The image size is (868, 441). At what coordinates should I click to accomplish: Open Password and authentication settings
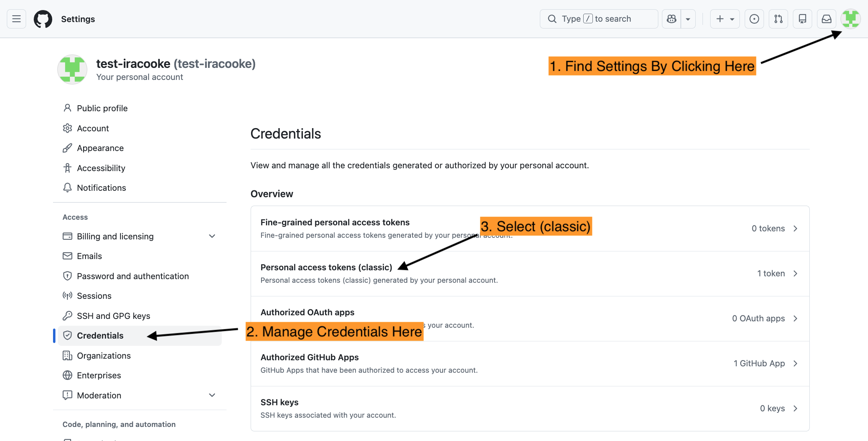(140, 276)
